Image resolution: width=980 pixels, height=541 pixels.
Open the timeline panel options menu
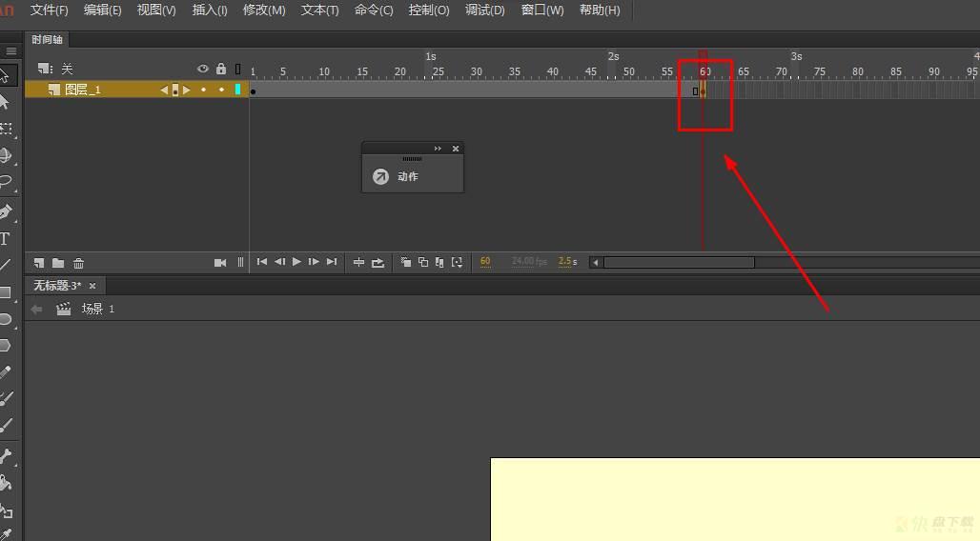point(11,50)
